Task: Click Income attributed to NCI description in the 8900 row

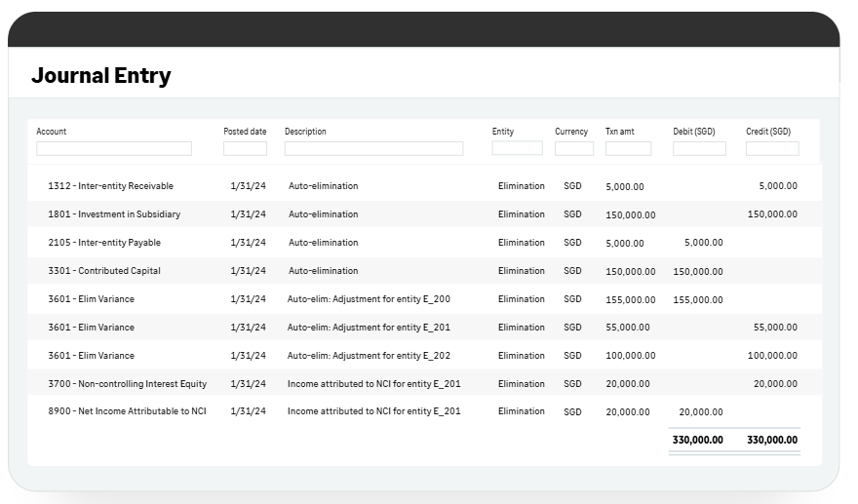Action: point(374,411)
